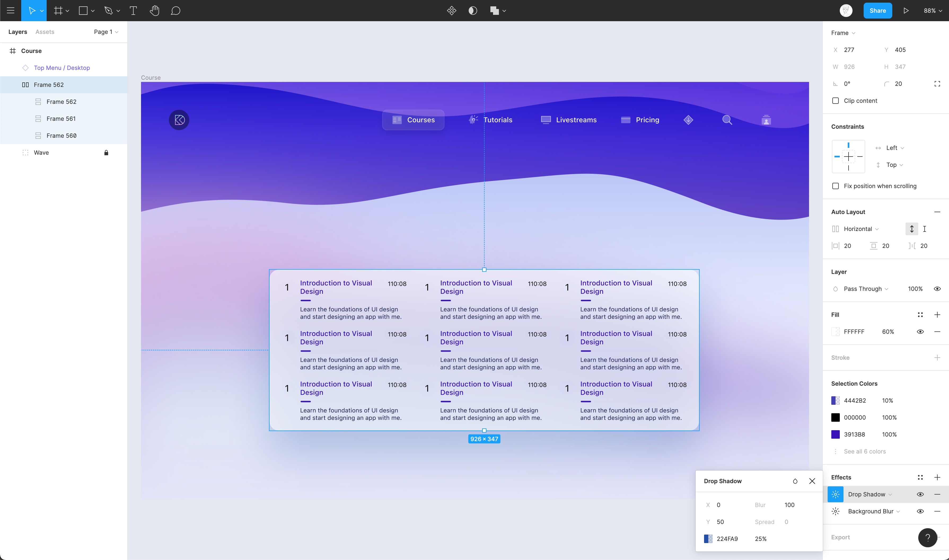Click the 3913B8 selection color swatch
This screenshot has width=949, height=560.
836,434
